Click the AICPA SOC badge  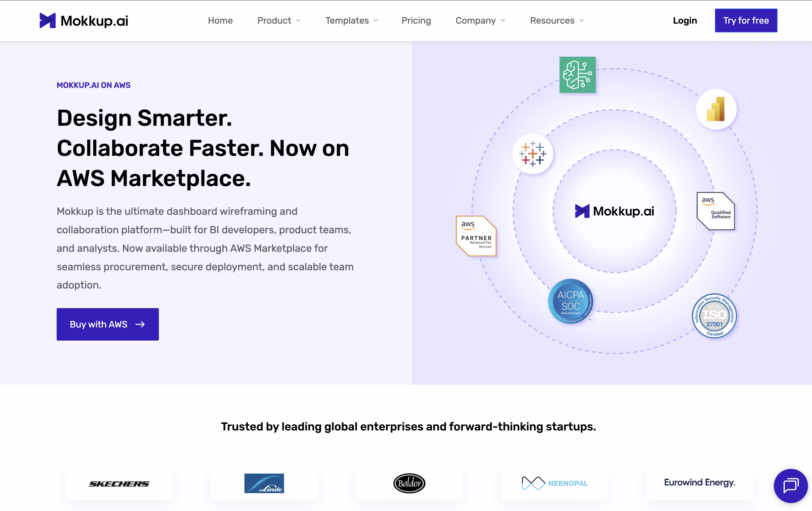click(x=571, y=301)
